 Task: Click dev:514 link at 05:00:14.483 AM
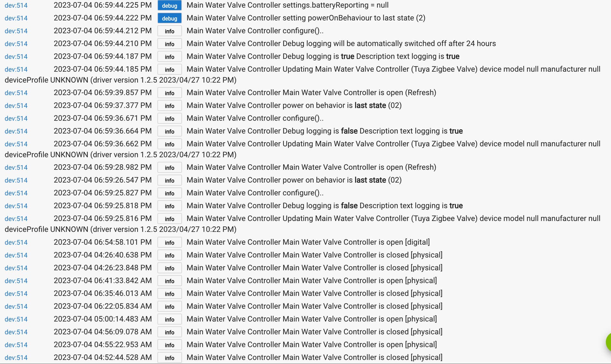[x=16, y=319]
